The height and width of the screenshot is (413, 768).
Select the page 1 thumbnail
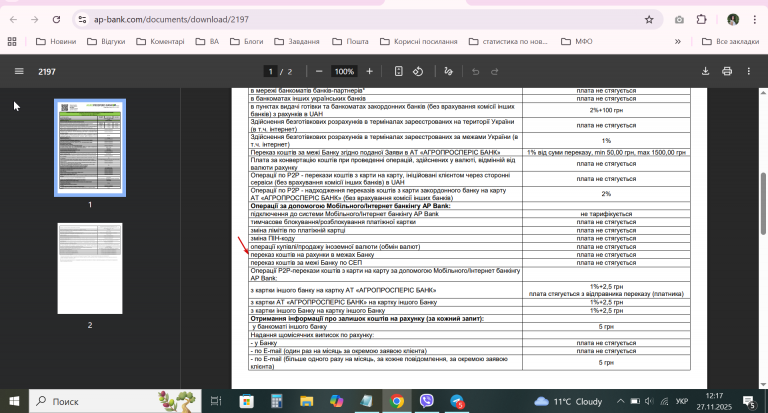tap(90, 147)
